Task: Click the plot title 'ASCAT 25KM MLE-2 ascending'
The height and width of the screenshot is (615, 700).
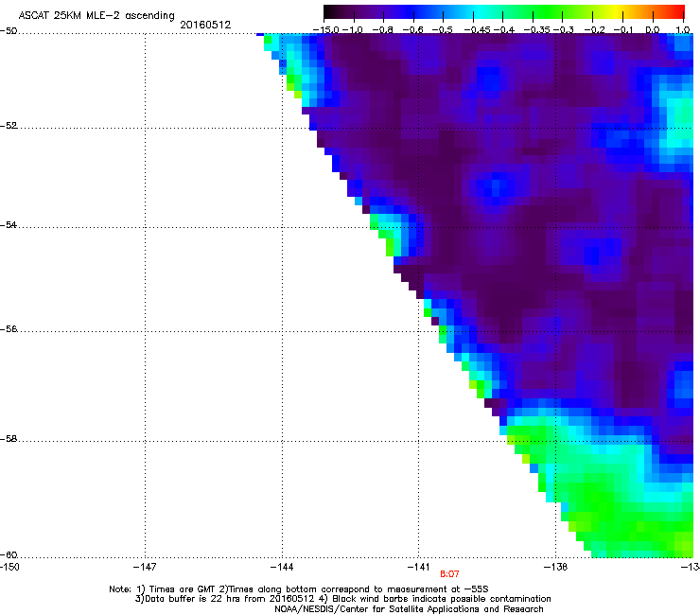Action: 96,16
